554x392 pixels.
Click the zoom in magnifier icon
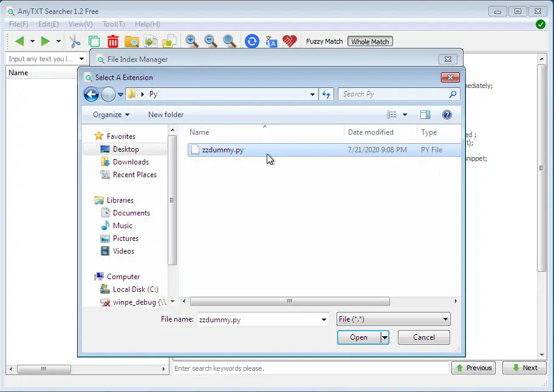pos(192,41)
